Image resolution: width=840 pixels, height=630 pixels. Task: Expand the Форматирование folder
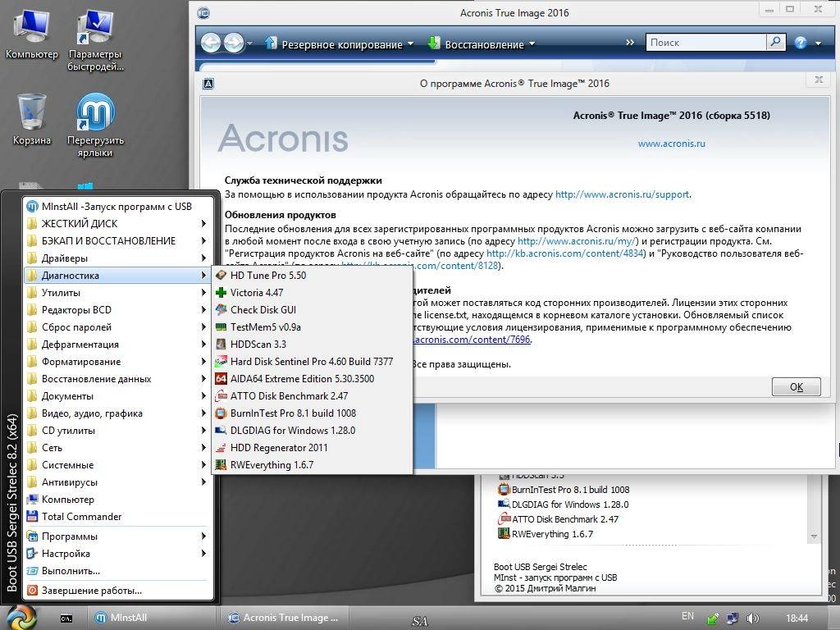[119, 362]
